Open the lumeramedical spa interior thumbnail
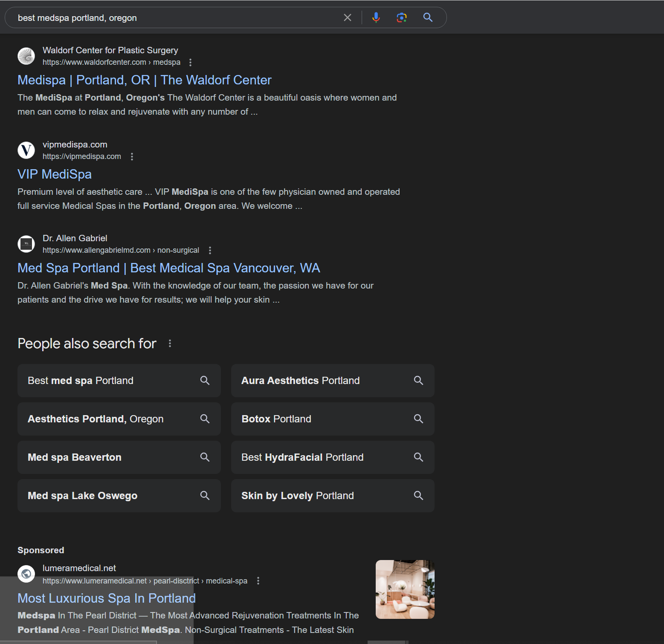The image size is (664, 644). point(405,589)
